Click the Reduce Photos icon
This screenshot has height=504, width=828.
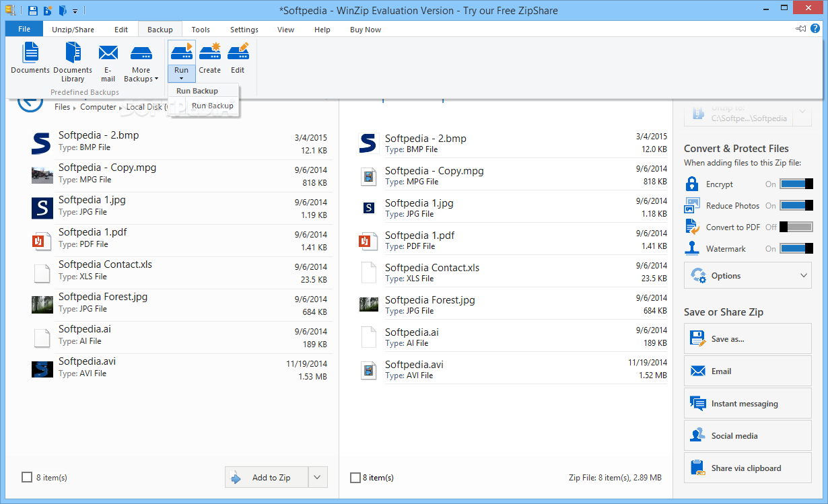[692, 205]
